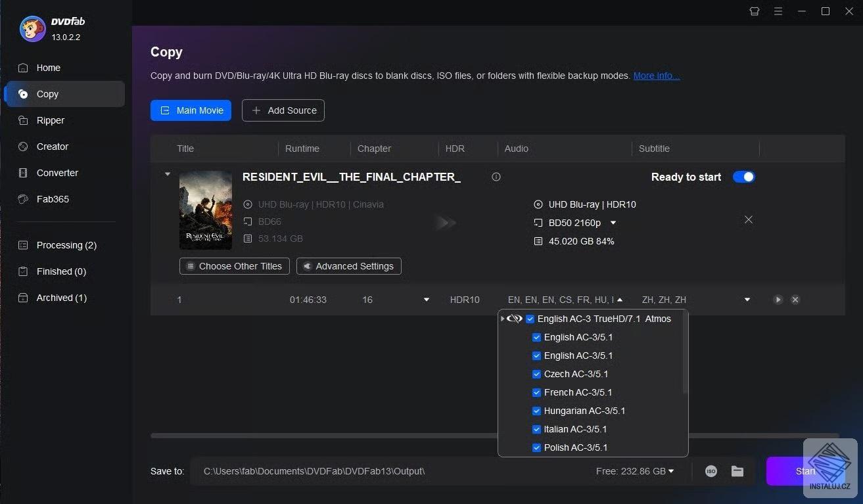Expand the chapter selection dropdown
The width and height of the screenshot is (863, 504).
pos(426,300)
